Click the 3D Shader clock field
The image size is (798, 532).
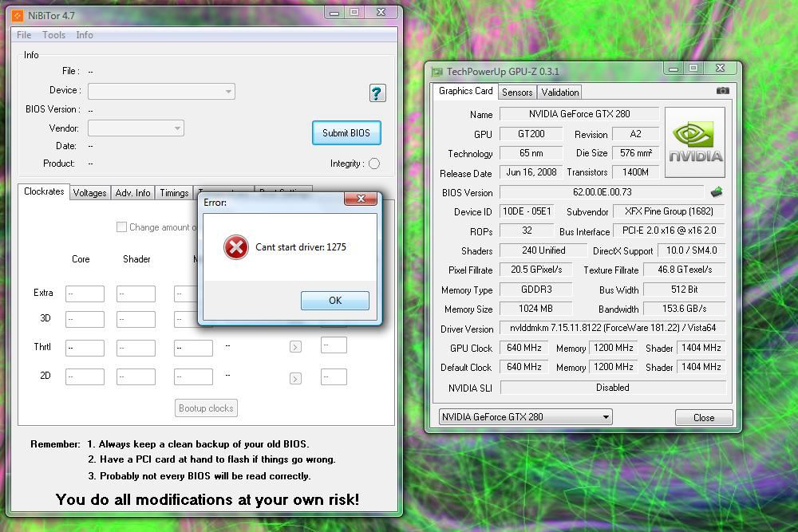pyautogui.click(x=136, y=319)
